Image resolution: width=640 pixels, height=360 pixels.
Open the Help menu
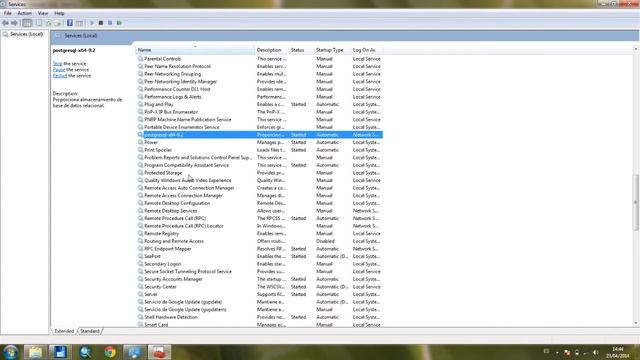[59, 13]
